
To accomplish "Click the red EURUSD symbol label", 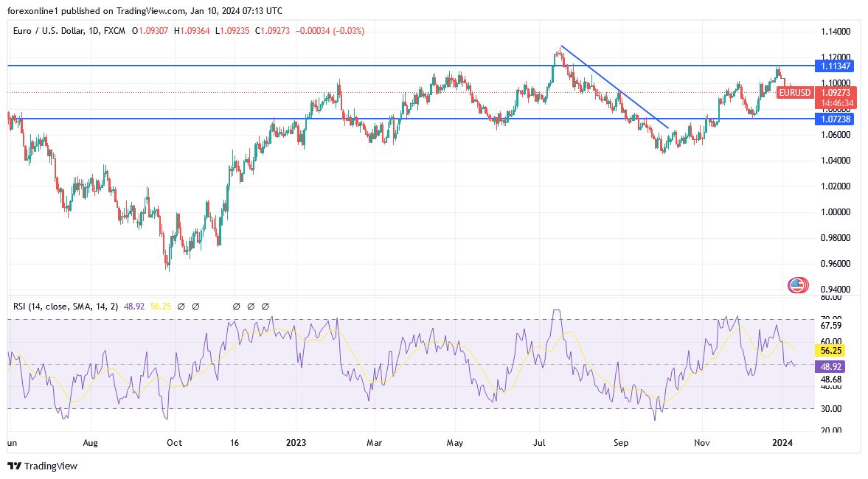I will click(x=795, y=92).
